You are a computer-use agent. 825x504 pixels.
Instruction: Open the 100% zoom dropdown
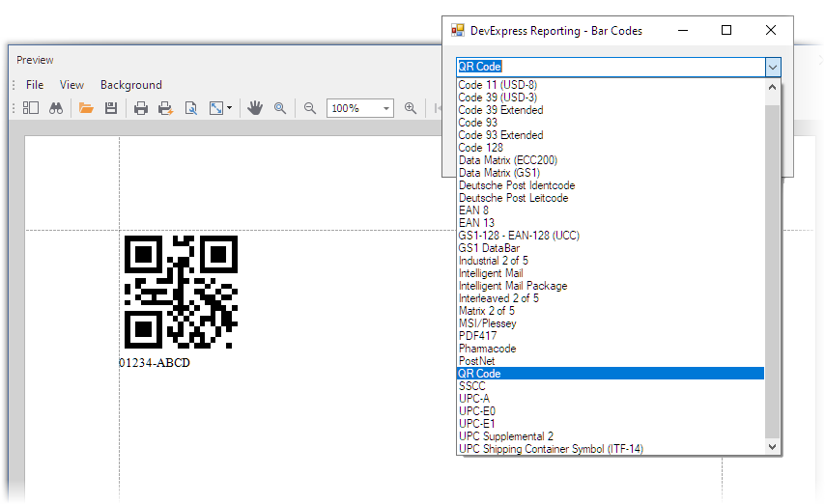click(386, 108)
